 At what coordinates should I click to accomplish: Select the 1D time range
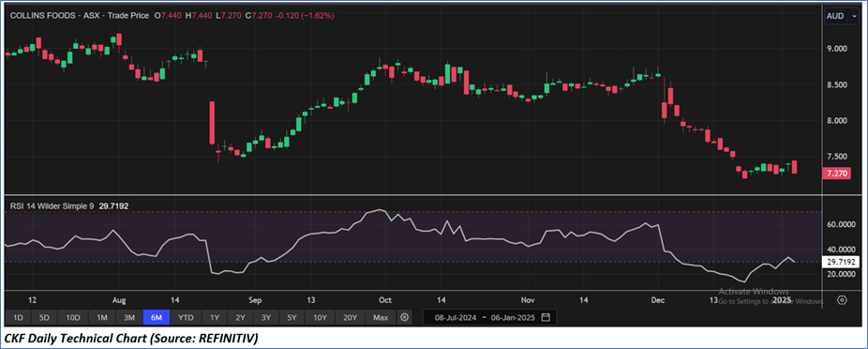point(18,317)
